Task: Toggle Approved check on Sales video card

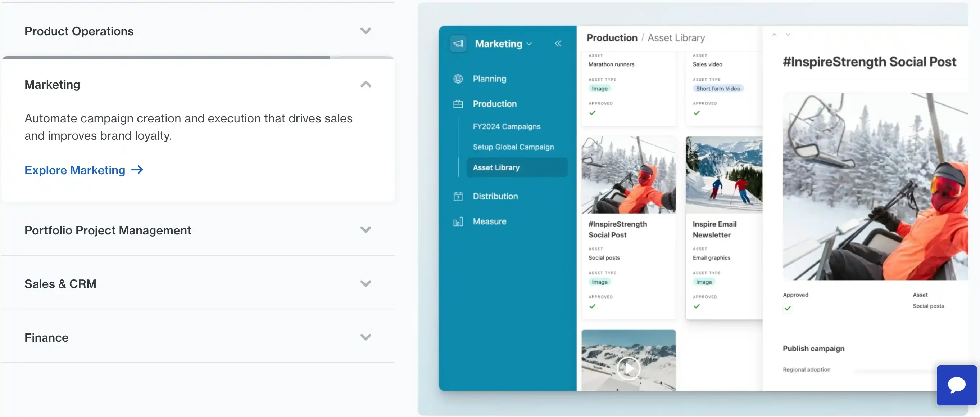Action: 697,113
